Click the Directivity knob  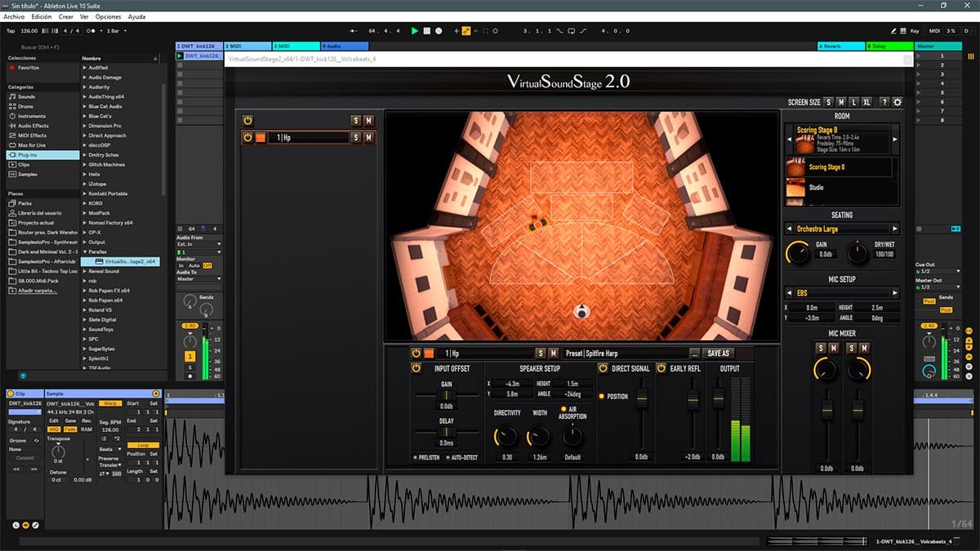506,437
